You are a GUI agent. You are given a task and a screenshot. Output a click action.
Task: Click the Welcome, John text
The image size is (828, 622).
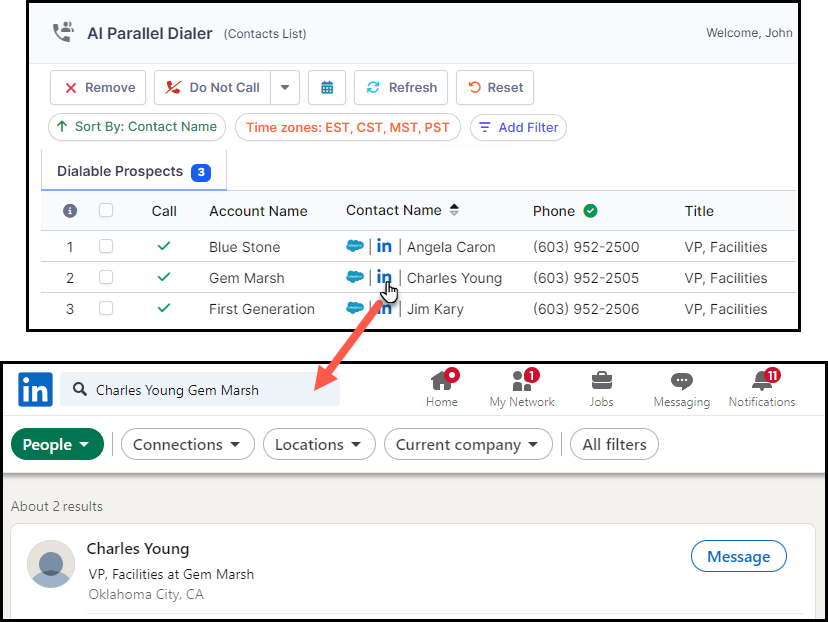pyautogui.click(x=749, y=33)
